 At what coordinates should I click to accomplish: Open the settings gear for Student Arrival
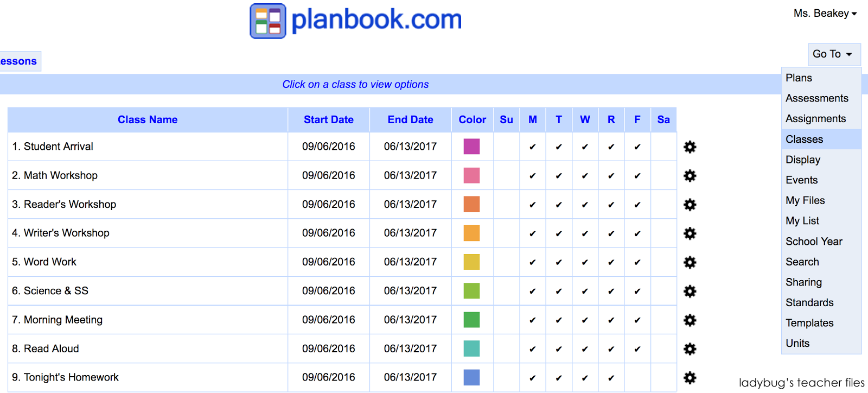[690, 147]
